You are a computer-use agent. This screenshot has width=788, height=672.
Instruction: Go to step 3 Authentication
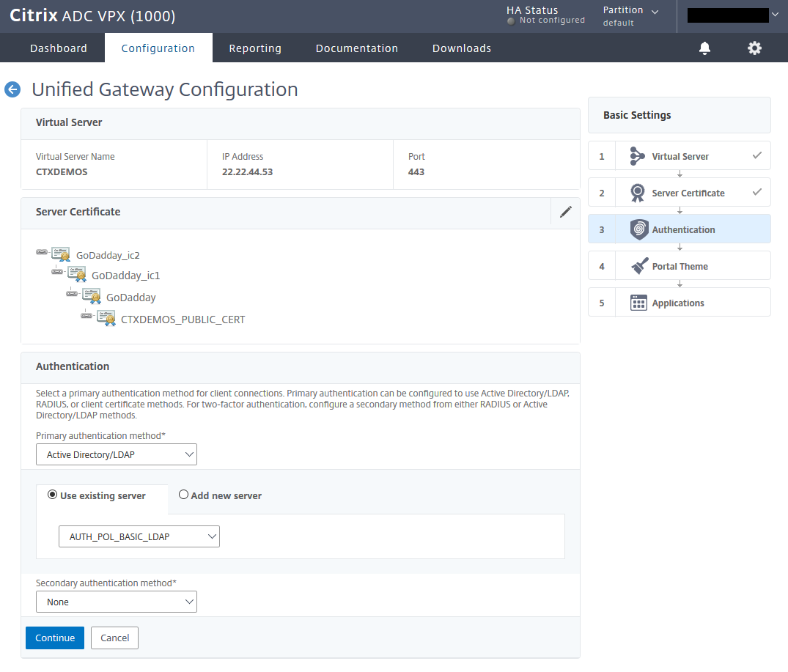pos(680,229)
